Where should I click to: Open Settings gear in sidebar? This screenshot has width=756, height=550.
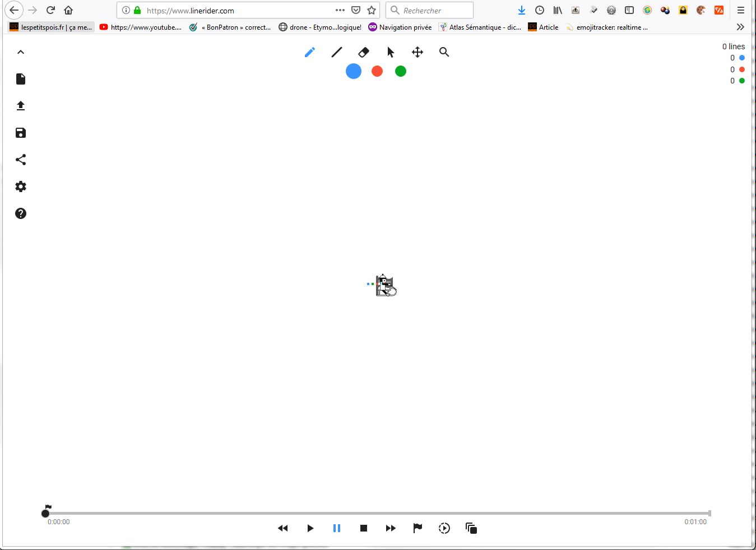(x=21, y=187)
